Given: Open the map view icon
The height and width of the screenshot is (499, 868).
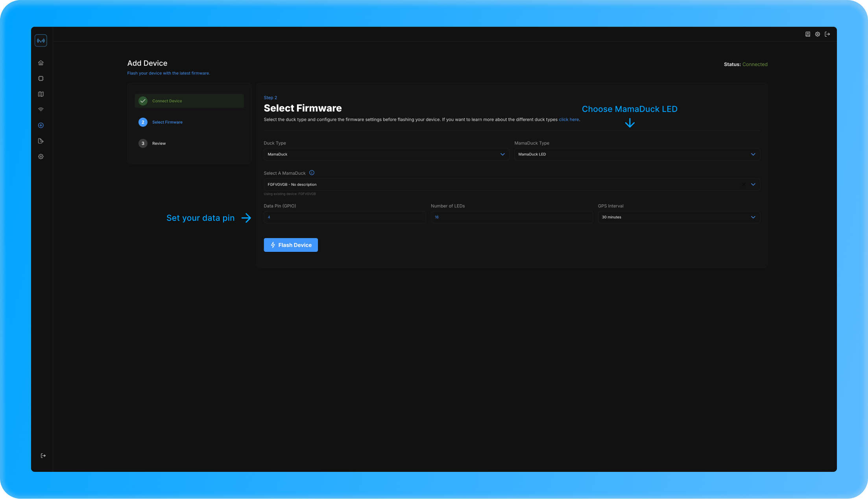Looking at the screenshot, I should [x=41, y=94].
